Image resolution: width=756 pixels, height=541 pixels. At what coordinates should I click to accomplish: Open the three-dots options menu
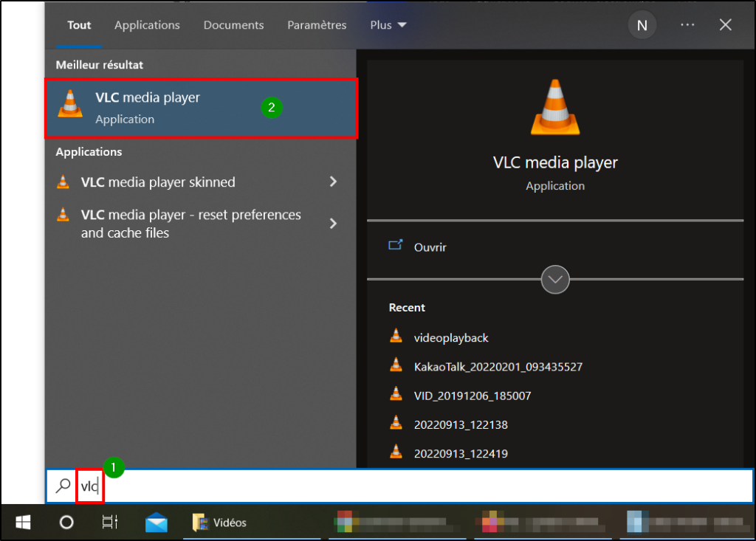click(x=687, y=25)
